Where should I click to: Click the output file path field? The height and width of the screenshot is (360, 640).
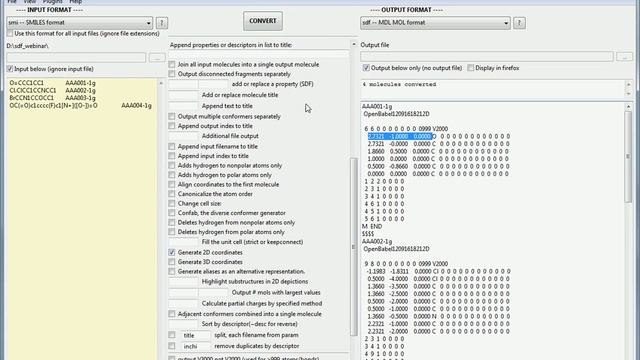tap(487, 57)
